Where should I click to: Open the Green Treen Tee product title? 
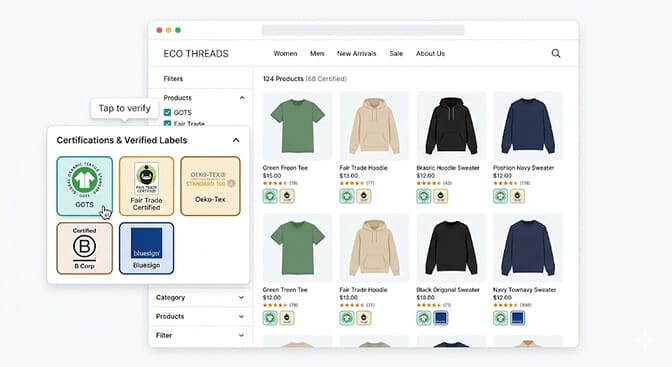pyautogui.click(x=285, y=290)
